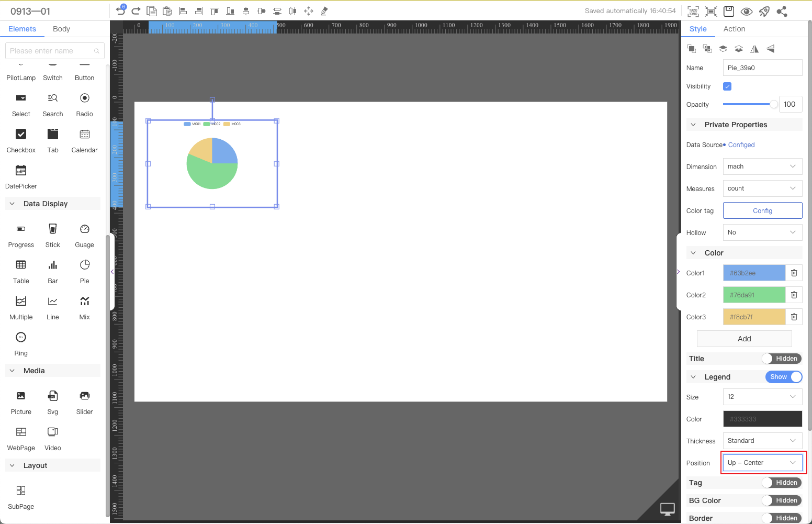Screen dimensions: 812x524
Task: Switch to the Action tab
Action: pyautogui.click(x=734, y=29)
